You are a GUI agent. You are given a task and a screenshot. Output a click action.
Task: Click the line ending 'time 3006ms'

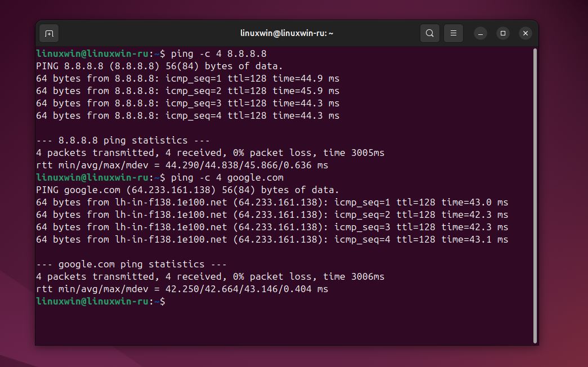210,276
